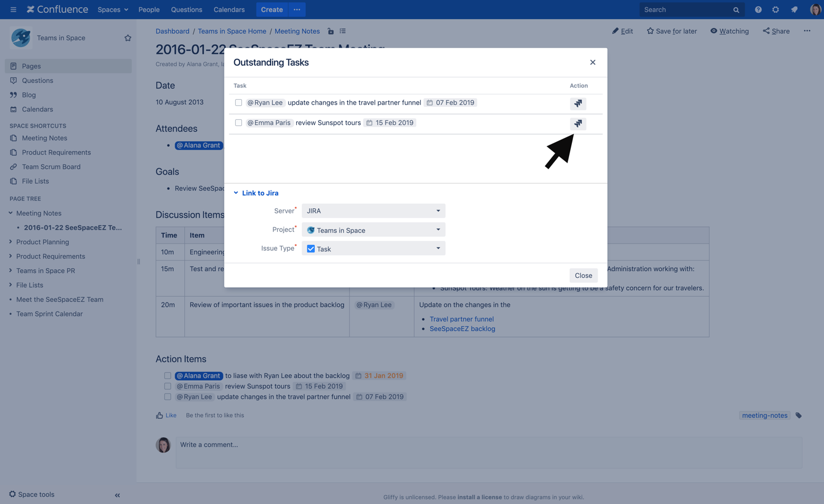Open the Spaces dropdown menu
824x504 pixels.
(113, 10)
